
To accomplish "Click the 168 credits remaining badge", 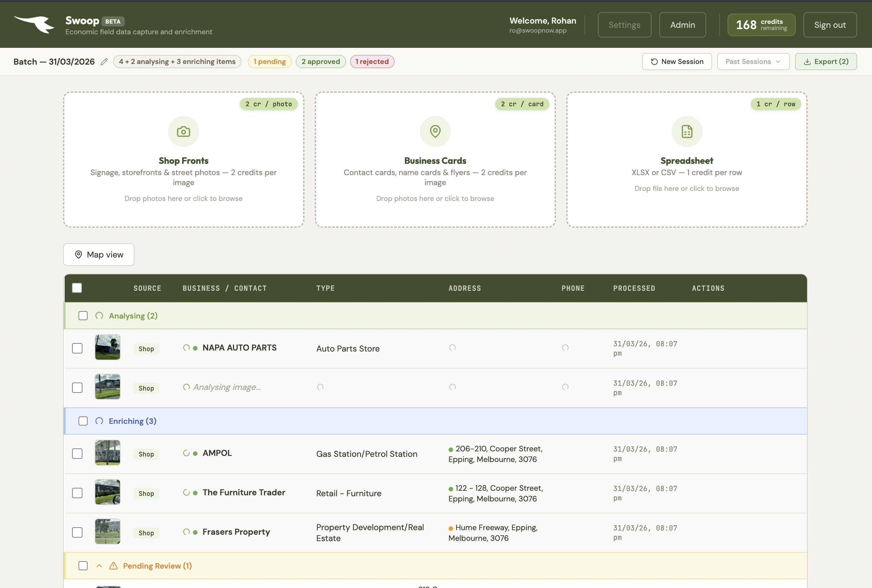I will point(761,25).
